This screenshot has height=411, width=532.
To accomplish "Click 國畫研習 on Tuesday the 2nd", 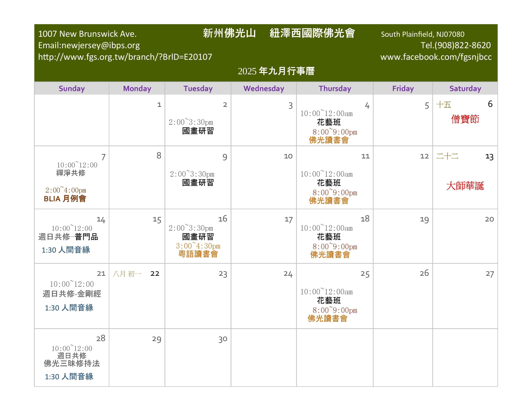I will (198, 131).
